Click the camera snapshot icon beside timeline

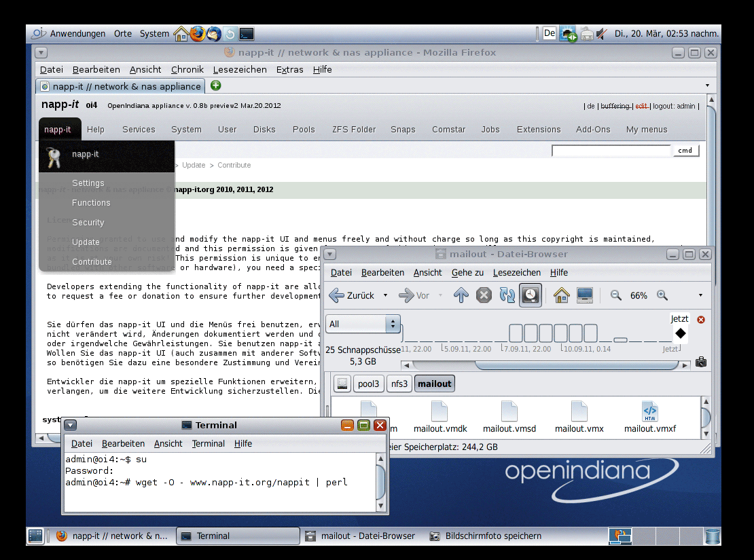click(x=701, y=363)
